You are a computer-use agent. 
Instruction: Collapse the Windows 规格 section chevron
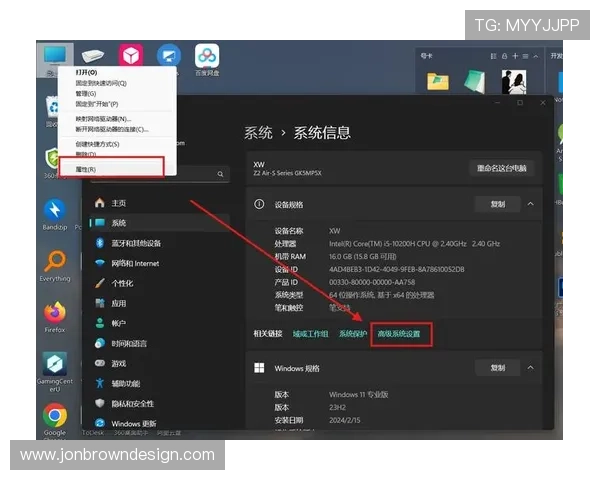click(x=530, y=368)
